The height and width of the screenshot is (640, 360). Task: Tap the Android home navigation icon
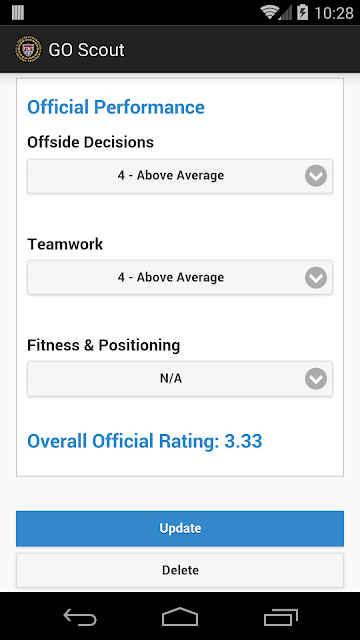180,616
